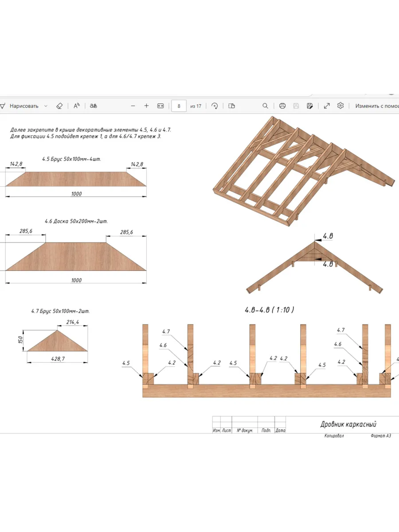Print the PDF document
The image size is (399, 532).
282,106
